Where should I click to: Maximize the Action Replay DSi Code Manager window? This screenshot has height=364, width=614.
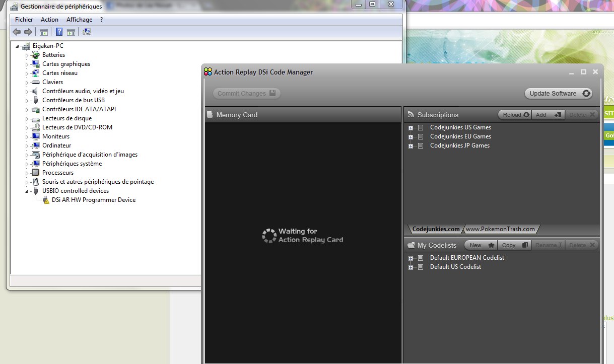[584, 72]
